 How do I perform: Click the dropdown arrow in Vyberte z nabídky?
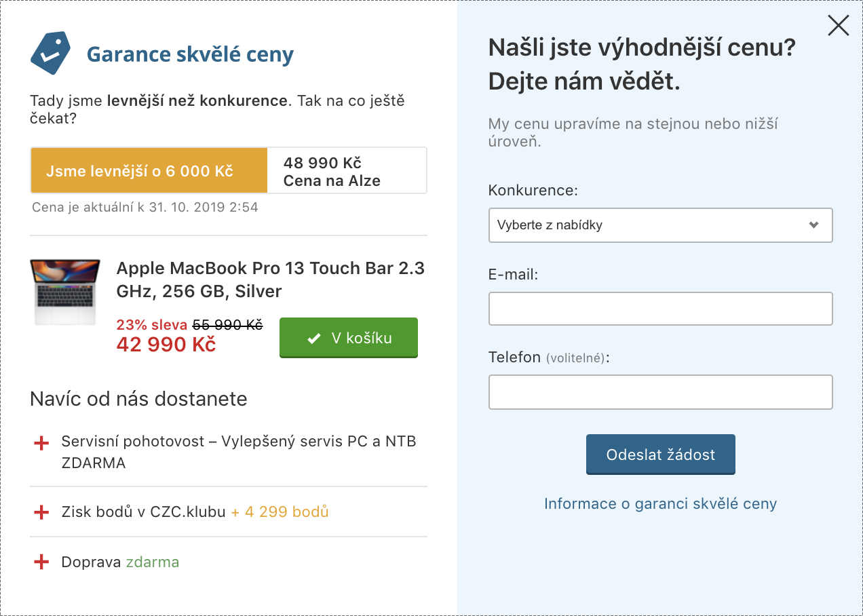[814, 225]
